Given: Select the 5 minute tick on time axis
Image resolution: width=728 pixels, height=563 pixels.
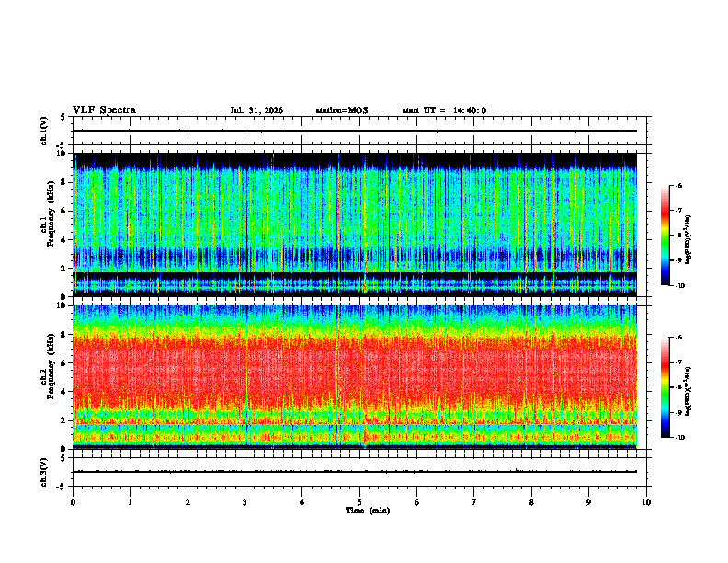Looking at the screenshot, I should tap(359, 502).
